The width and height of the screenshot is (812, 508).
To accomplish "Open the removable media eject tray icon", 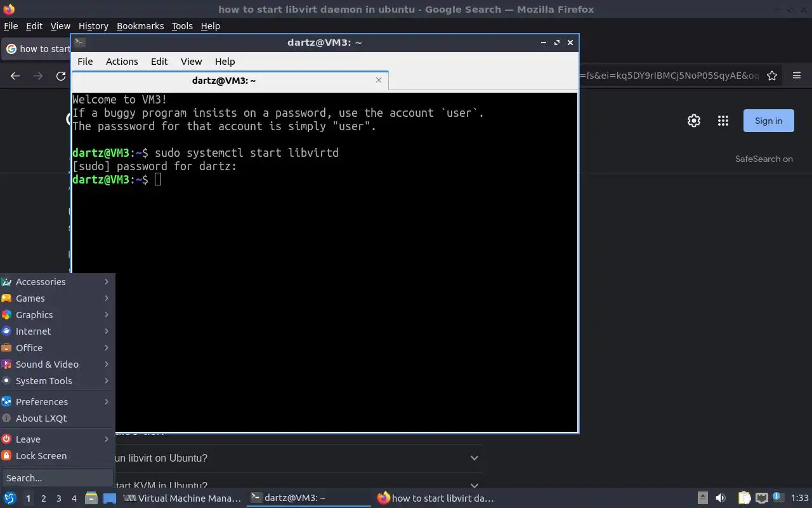I will point(702,498).
